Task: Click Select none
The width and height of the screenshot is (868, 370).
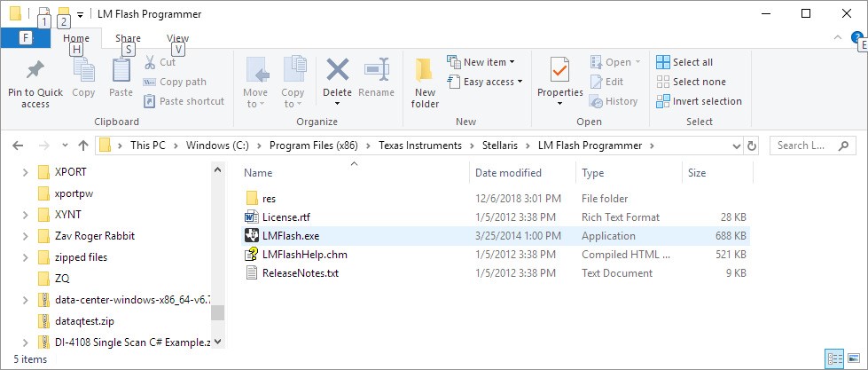Action: point(691,82)
